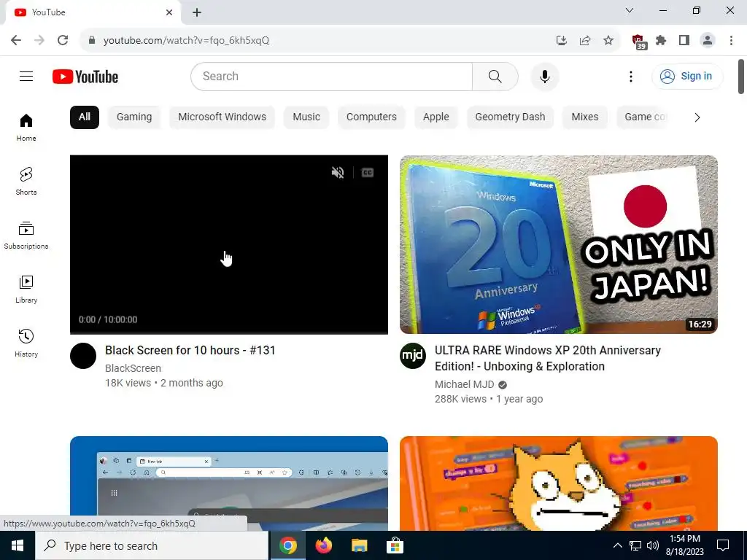Click the mjd channel avatar

point(413,356)
